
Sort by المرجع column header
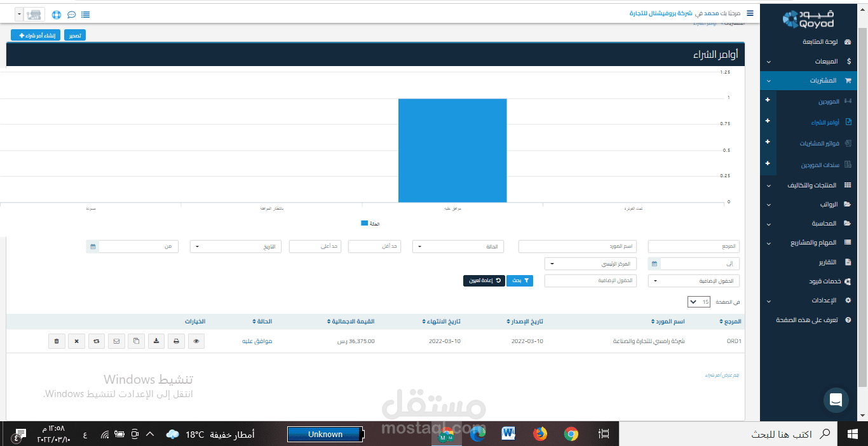click(731, 321)
